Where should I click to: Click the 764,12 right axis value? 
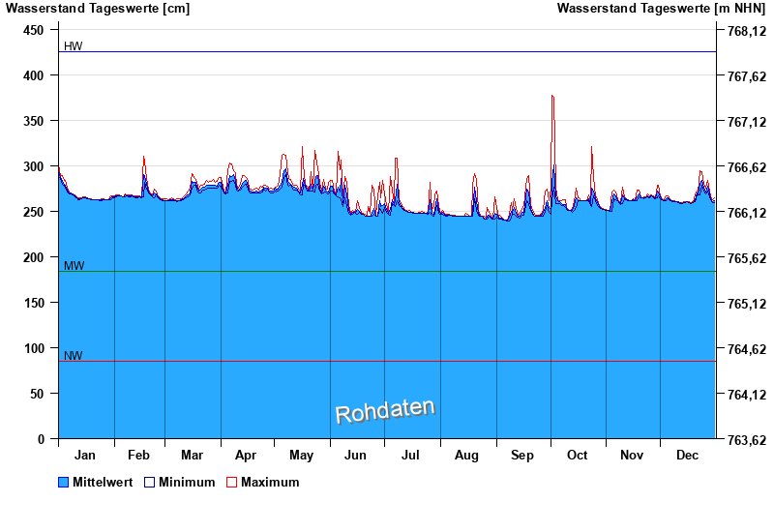tap(747, 395)
